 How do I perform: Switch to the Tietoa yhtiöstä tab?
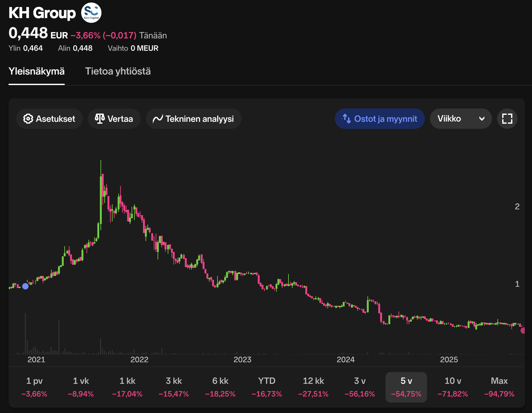(x=118, y=71)
